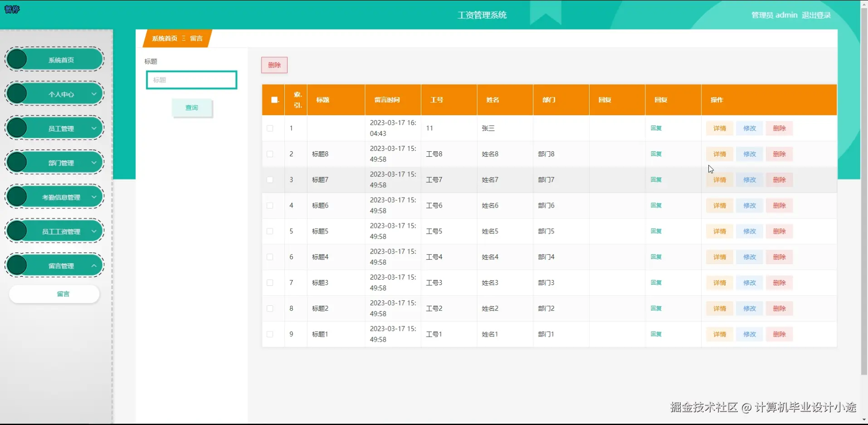The height and width of the screenshot is (425, 868).
Task: Click the 退出登录 logout link
Action: point(816,15)
